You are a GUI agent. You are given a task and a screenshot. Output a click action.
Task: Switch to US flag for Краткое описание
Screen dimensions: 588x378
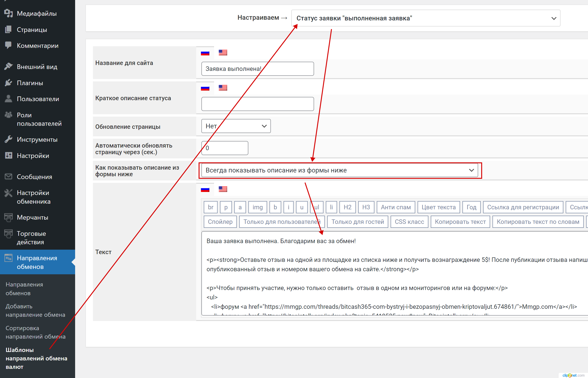tap(223, 88)
